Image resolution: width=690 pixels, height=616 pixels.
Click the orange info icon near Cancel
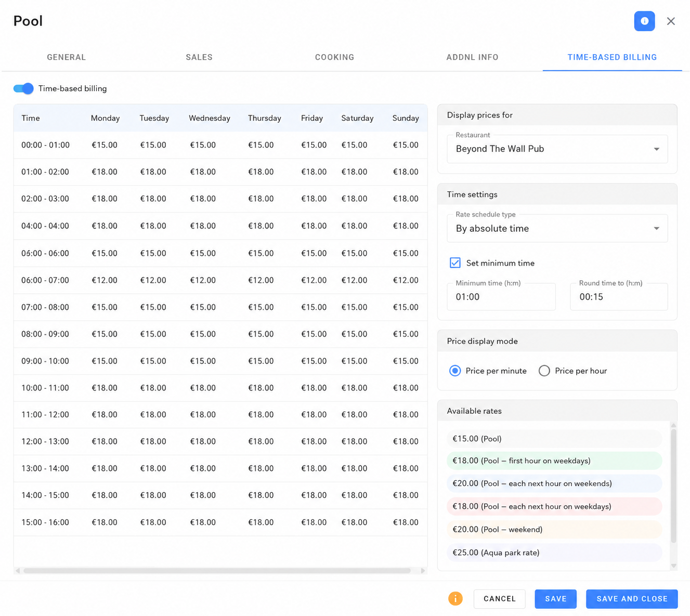[455, 599]
